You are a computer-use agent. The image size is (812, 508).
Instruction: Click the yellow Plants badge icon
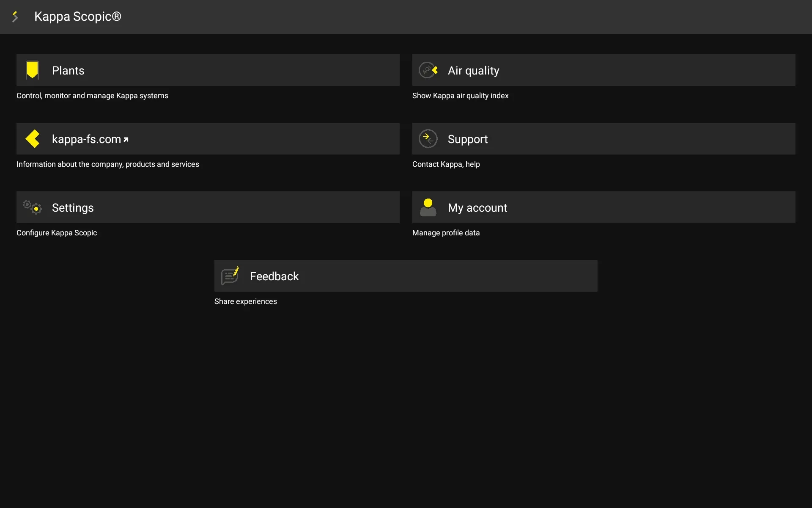pyautogui.click(x=32, y=70)
